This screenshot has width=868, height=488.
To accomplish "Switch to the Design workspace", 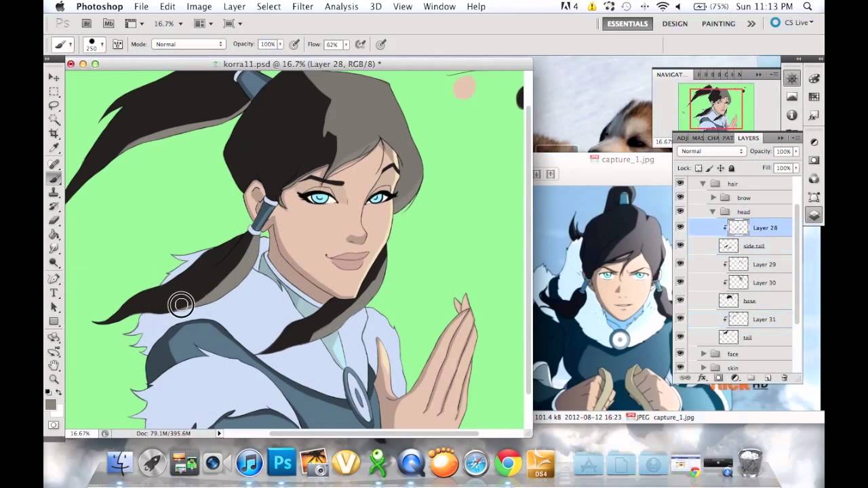I will click(675, 24).
